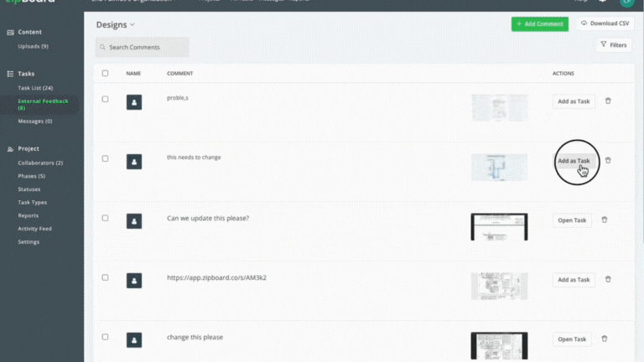644x362 pixels.
Task: Open Messages (0) in sidebar
Action: tap(35, 121)
